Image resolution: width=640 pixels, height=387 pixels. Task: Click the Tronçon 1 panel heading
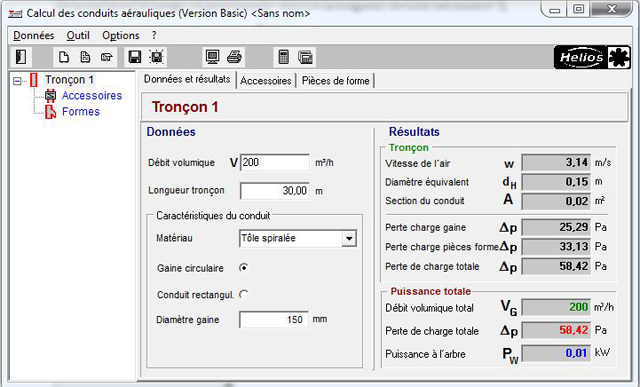click(x=185, y=107)
